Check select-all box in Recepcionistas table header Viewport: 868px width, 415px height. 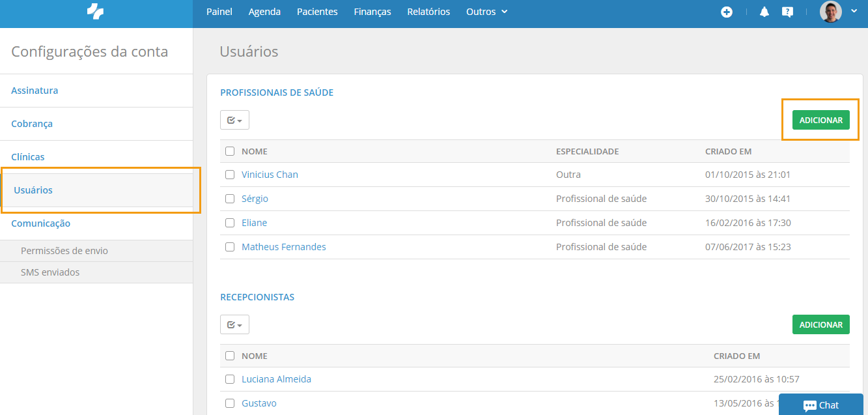pyautogui.click(x=230, y=356)
